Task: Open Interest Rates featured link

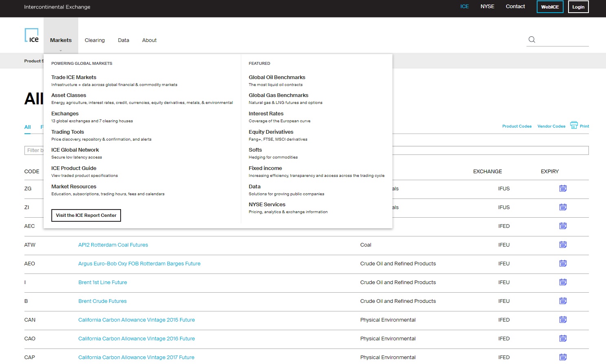Action: coord(266,113)
